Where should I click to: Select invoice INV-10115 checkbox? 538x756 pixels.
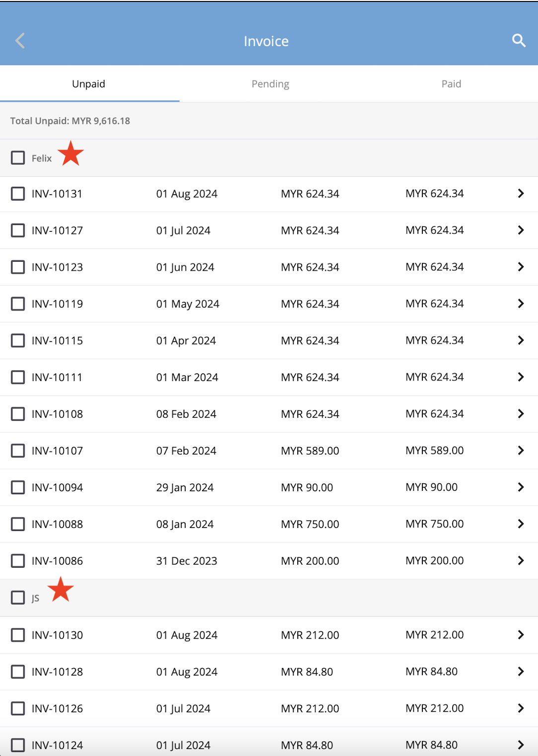point(18,341)
